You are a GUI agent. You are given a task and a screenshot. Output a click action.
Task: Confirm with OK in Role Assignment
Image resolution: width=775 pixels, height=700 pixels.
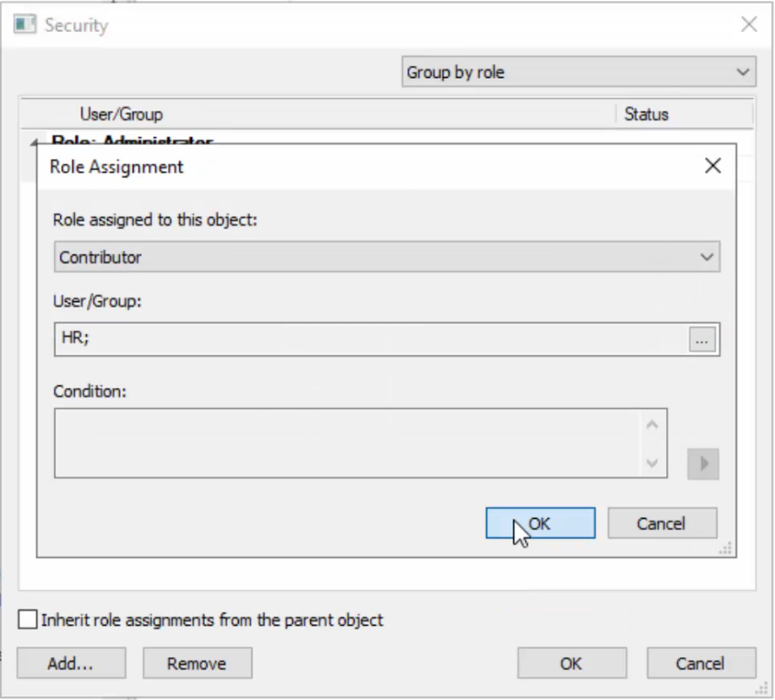pyautogui.click(x=540, y=522)
